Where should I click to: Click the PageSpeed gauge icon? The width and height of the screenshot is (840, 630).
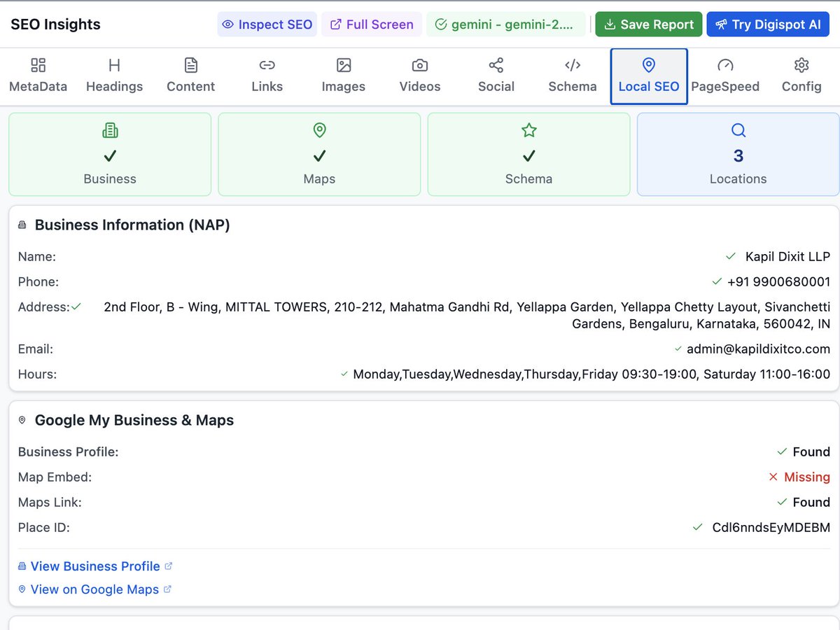(725, 64)
